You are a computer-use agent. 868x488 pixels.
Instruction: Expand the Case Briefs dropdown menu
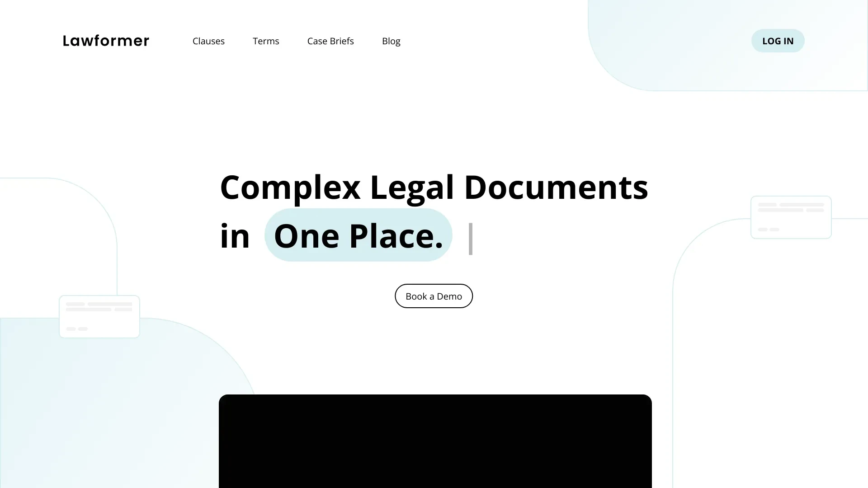click(x=331, y=41)
